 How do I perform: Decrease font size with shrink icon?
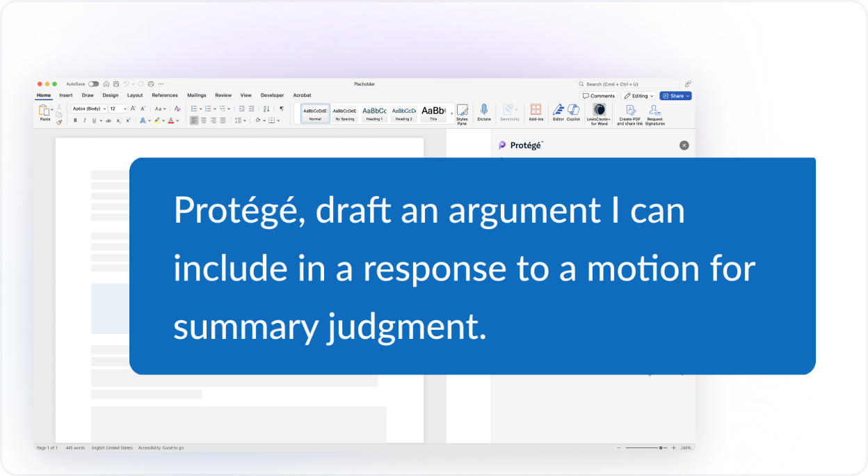click(x=143, y=109)
